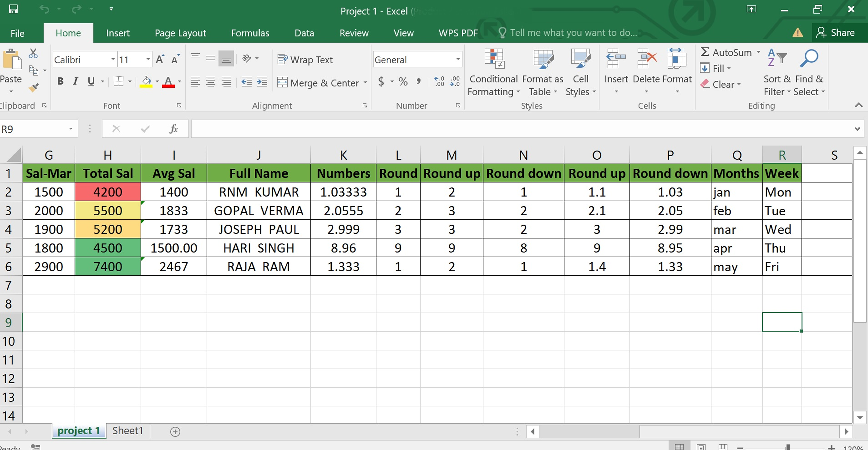Select cell H2 containing 4200
Image resolution: width=868 pixels, height=450 pixels.
[x=108, y=192]
